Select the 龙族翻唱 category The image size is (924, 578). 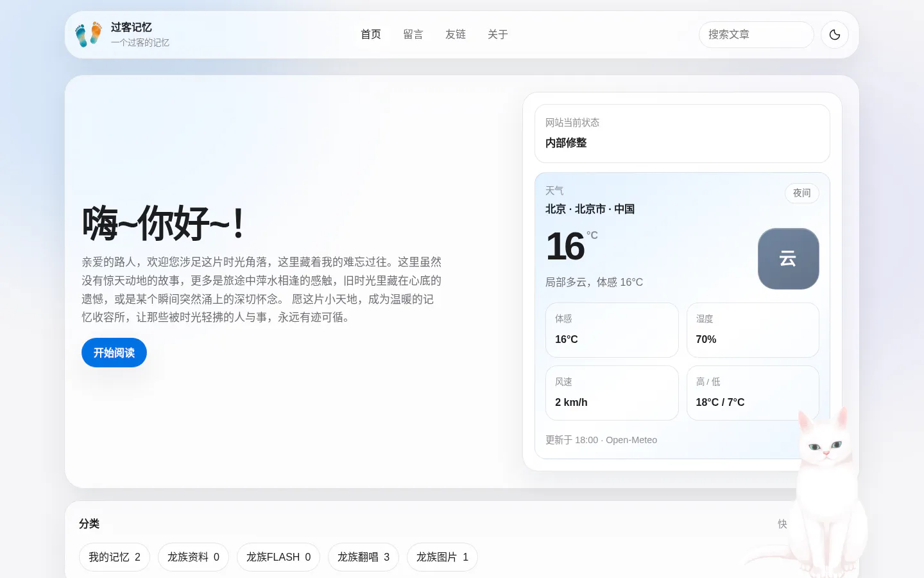[363, 557]
